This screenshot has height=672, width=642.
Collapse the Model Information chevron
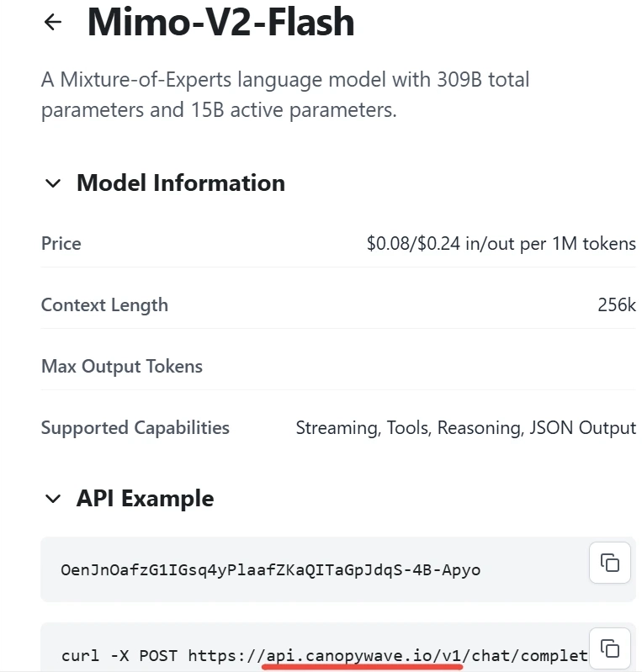tap(53, 183)
